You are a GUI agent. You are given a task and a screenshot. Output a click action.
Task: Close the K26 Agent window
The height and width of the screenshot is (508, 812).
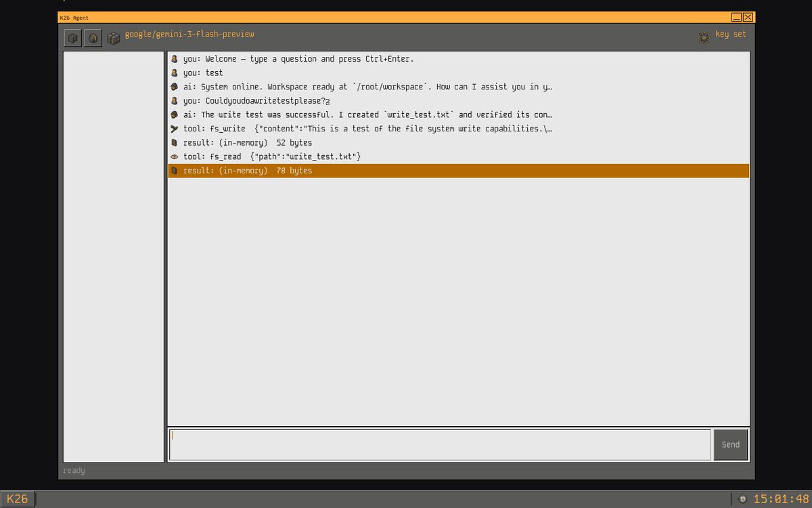coord(748,17)
